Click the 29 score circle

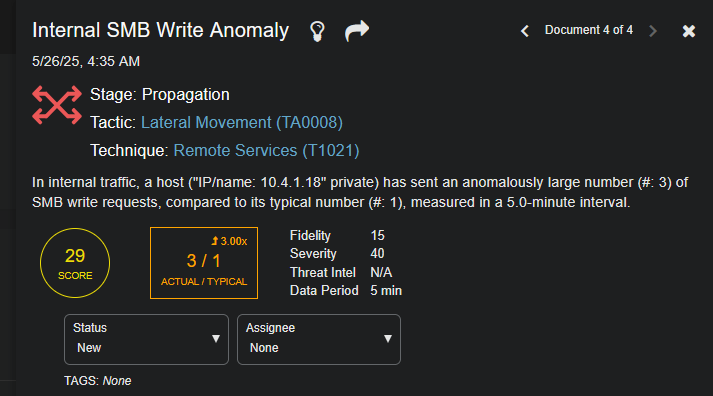75,263
